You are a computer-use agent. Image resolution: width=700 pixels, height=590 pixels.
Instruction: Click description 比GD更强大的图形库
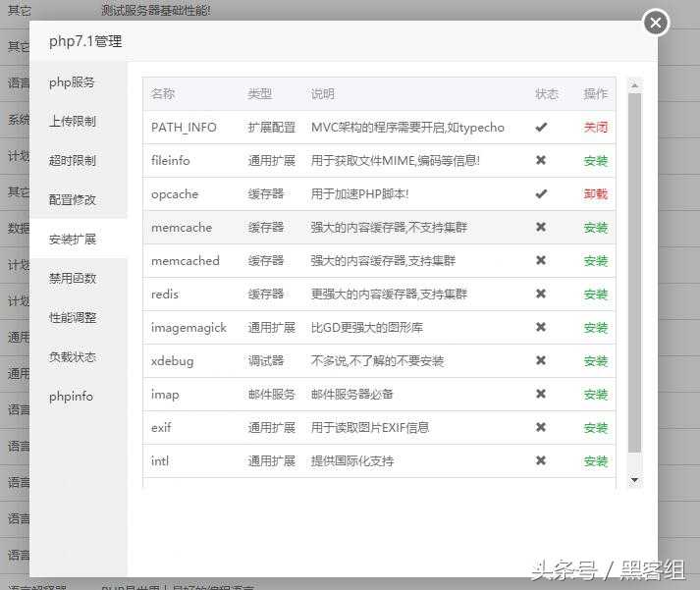[367, 328]
